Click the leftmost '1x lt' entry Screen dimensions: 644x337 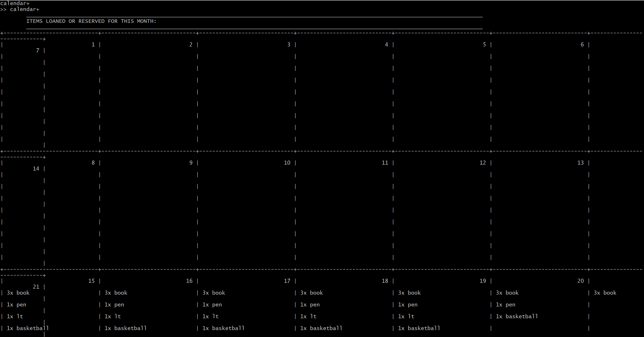click(x=15, y=316)
